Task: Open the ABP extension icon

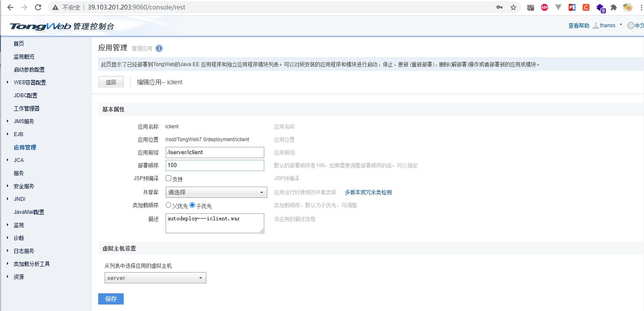Action: point(545,7)
